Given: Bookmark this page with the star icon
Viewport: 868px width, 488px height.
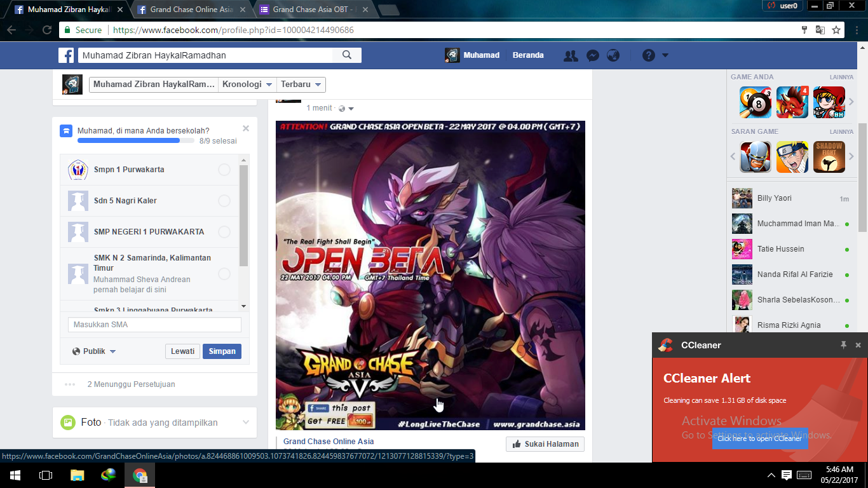Looking at the screenshot, I should click(836, 30).
